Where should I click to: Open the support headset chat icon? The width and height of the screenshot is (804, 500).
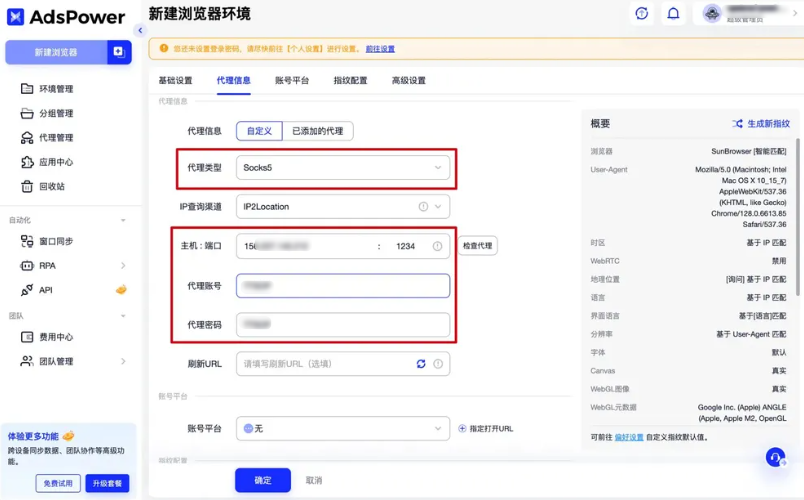click(775, 457)
